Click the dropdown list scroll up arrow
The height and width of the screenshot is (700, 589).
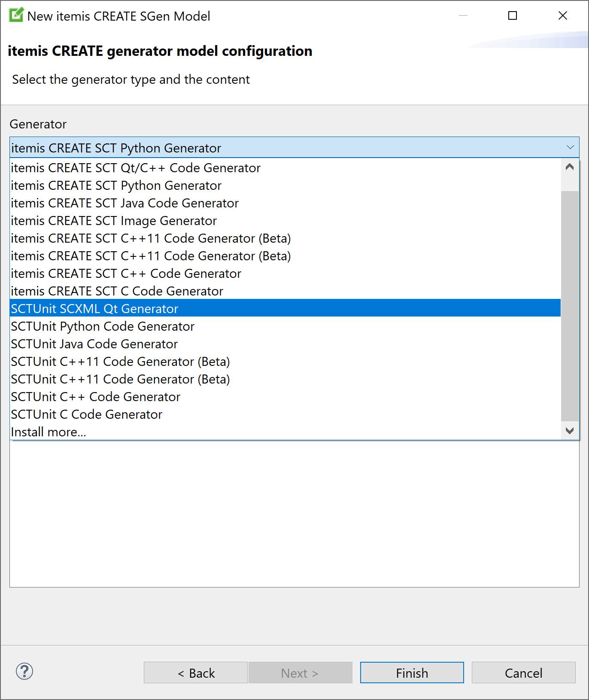pyautogui.click(x=570, y=167)
